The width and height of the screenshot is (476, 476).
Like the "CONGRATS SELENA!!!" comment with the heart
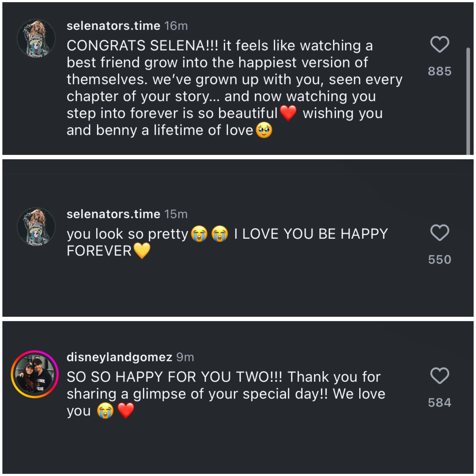[440, 44]
